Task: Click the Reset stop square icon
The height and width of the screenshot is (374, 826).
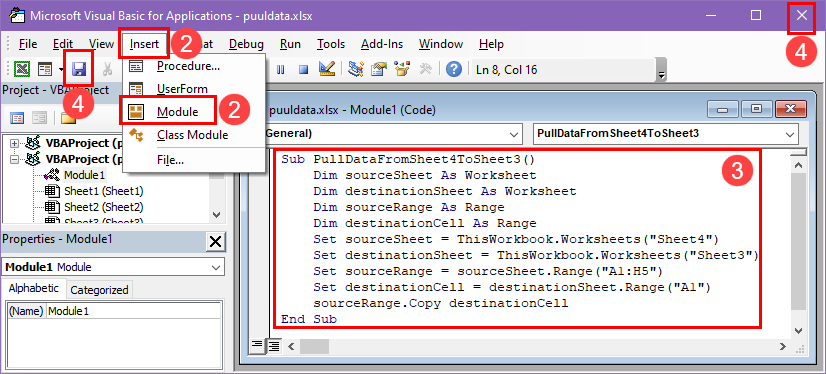Action: [303, 70]
